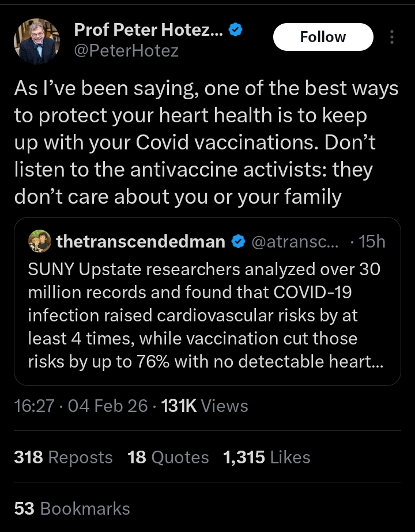This screenshot has height=532, width=415.
Task: Click the Follow button
Action: point(323,37)
